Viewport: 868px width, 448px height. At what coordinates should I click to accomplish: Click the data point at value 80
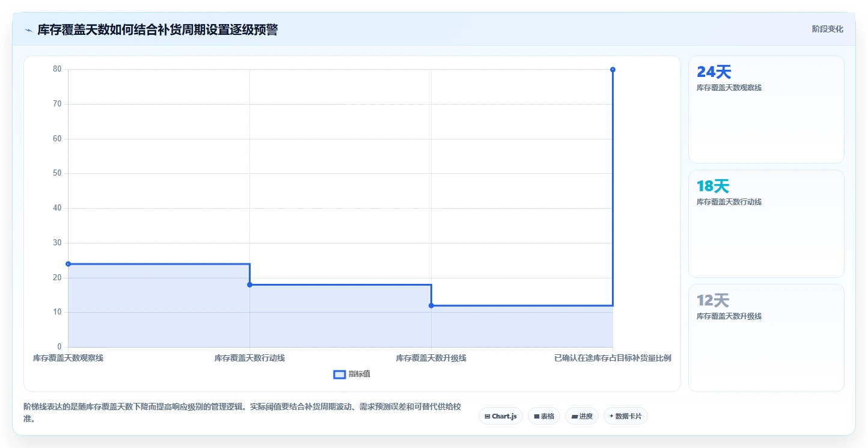pyautogui.click(x=613, y=70)
